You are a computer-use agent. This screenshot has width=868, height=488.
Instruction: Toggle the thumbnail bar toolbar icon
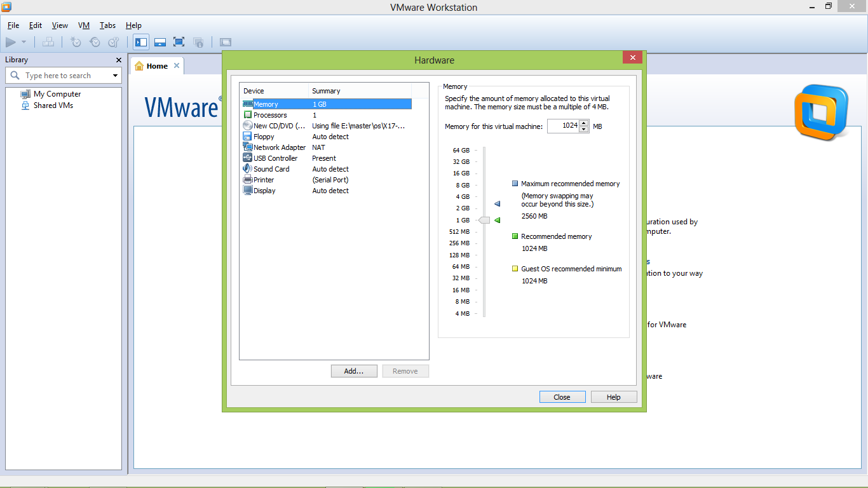click(x=160, y=42)
